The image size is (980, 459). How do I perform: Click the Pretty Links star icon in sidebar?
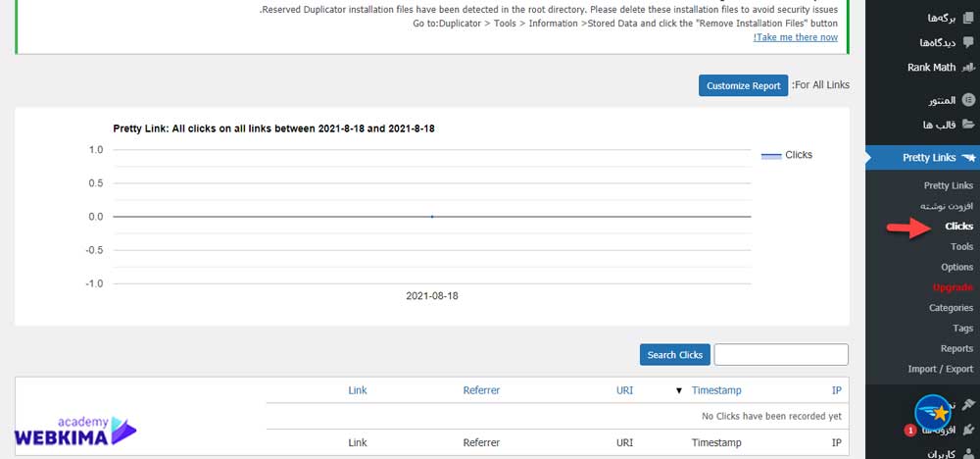pyautogui.click(x=968, y=158)
